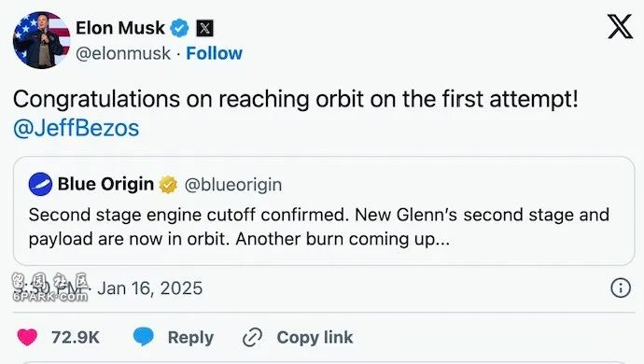
Task: Open the @elonmusk handle link
Action: click(x=123, y=53)
